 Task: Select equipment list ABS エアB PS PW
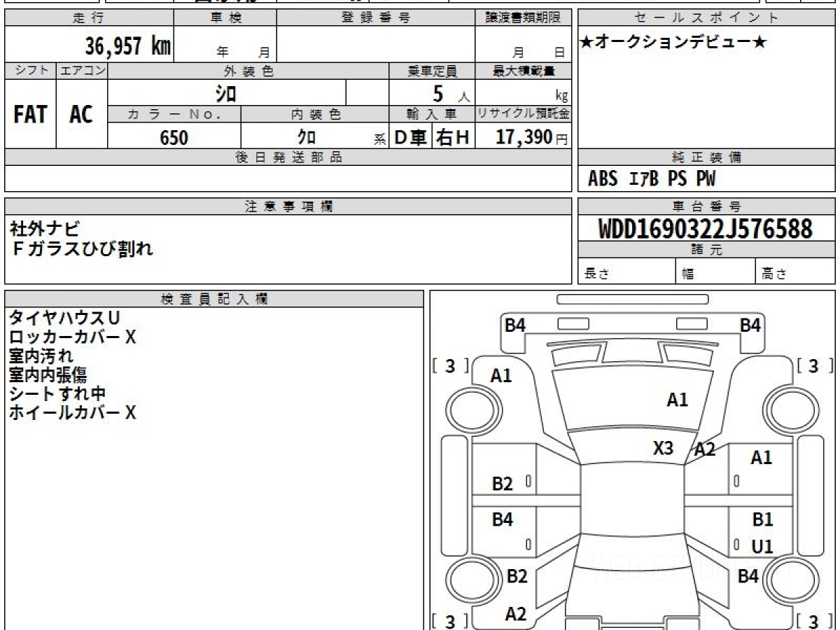click(x=652, y=179)
